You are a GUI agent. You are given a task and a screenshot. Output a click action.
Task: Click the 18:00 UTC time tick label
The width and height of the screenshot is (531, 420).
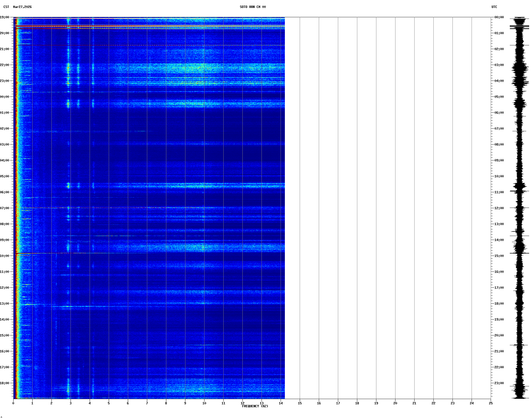499,304
